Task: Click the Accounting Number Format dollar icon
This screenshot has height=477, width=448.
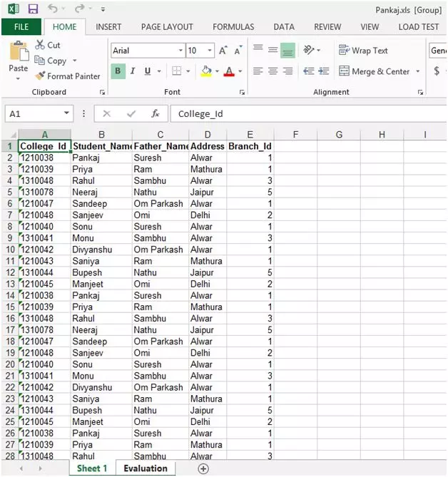Action: click(x=437, y=71)
